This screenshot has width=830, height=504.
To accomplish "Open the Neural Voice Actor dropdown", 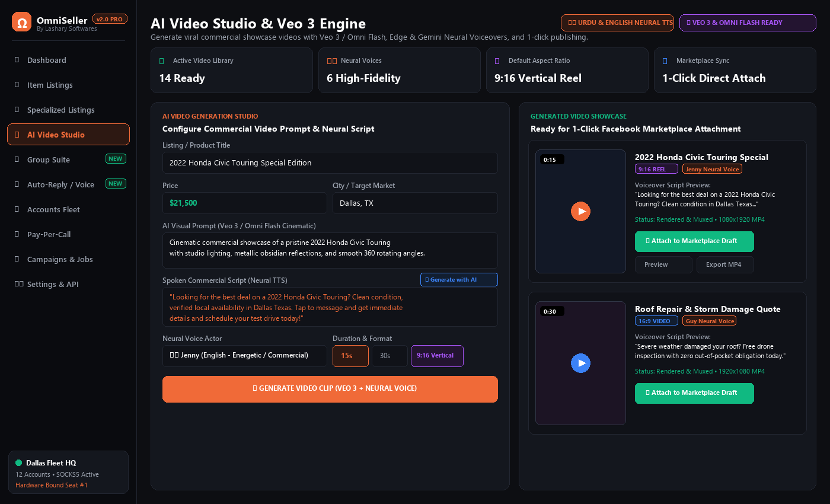I will pyautogui.click(x=245, y=356).
